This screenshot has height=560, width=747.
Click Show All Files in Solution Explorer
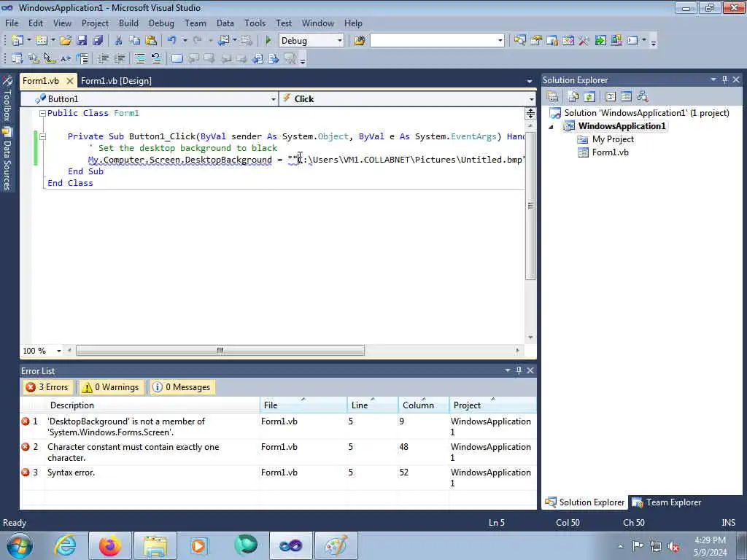coord(573,97)
